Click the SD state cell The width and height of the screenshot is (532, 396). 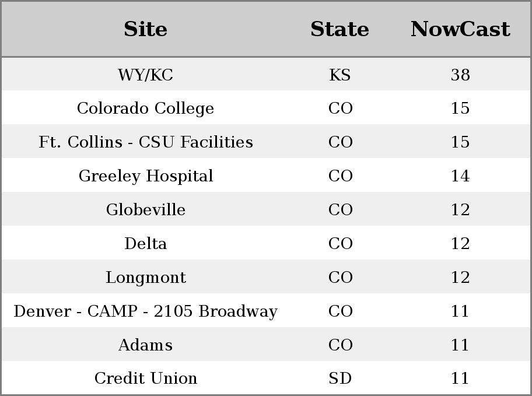340,378
